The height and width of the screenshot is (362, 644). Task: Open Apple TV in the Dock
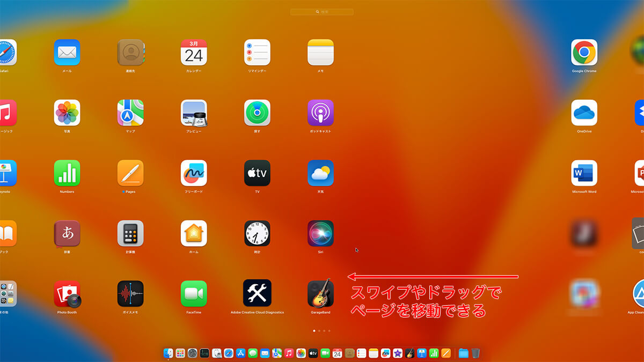click(313, 353)
